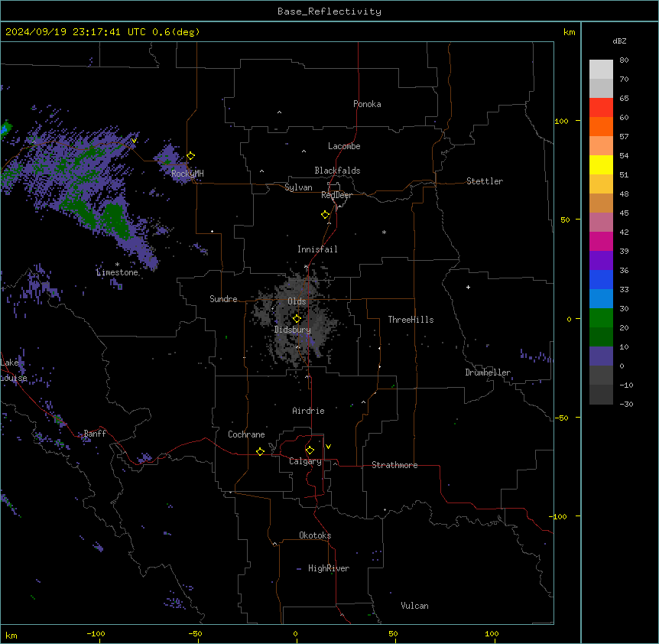Select the red swatch below 65 dBZ

[601, 108]
